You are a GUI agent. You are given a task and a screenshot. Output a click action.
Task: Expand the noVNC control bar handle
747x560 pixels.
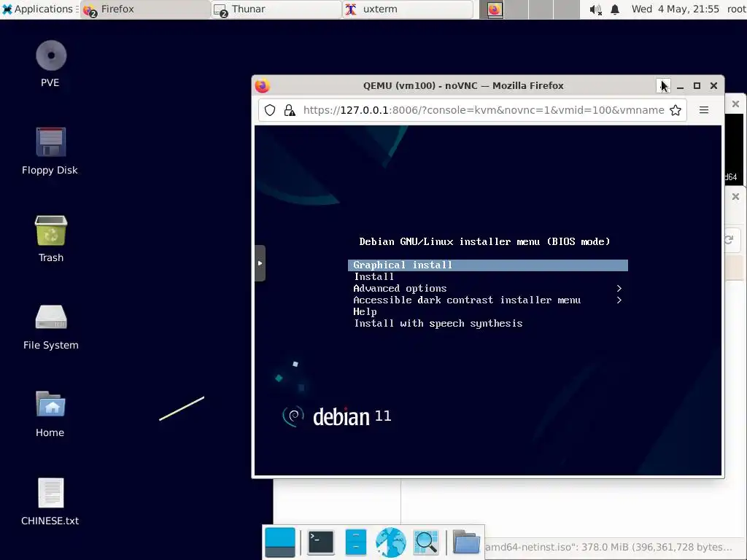pyautogui.click(x=260, y=263)
